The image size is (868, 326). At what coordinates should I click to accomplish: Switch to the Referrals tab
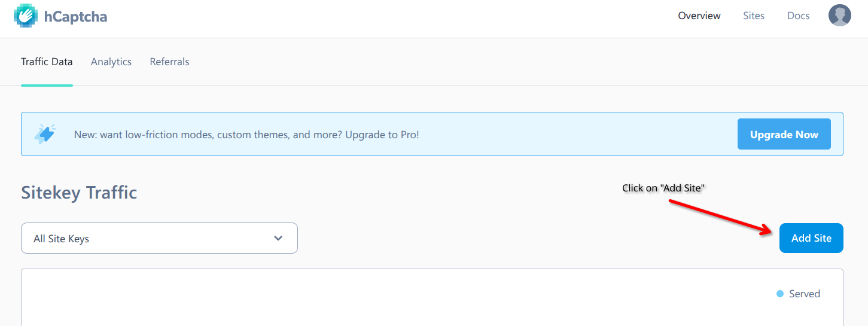(x=169, y=62)
